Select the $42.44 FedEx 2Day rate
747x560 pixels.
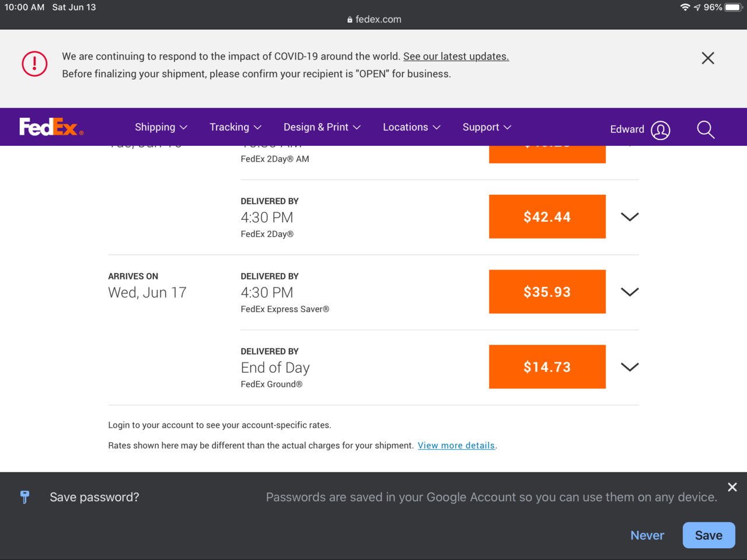pyautogui.click(x=547, y=216)
